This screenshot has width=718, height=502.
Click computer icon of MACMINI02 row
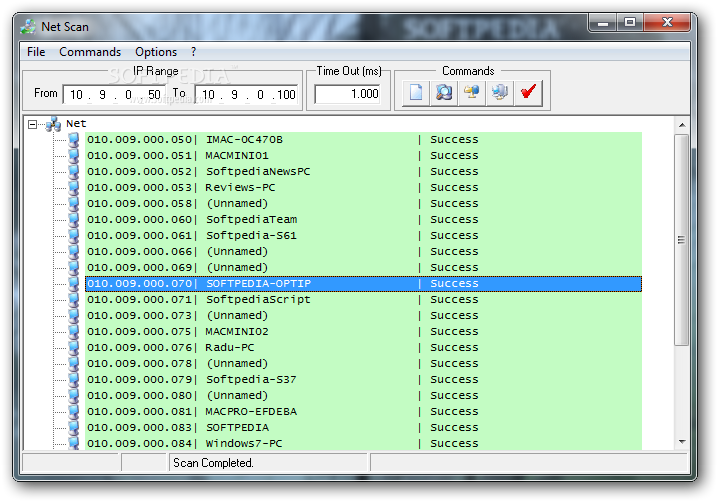point(74,332)
